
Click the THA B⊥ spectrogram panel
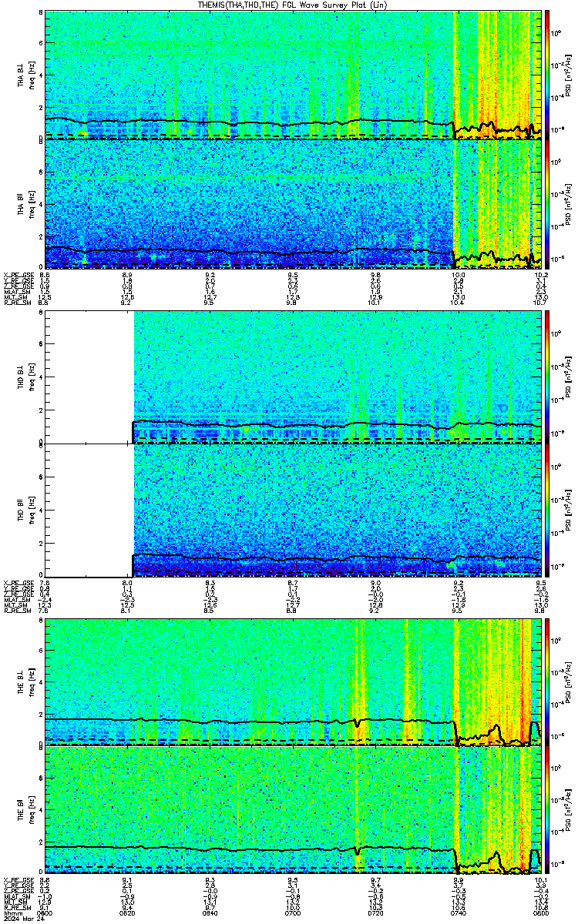(x=294, y=75)
